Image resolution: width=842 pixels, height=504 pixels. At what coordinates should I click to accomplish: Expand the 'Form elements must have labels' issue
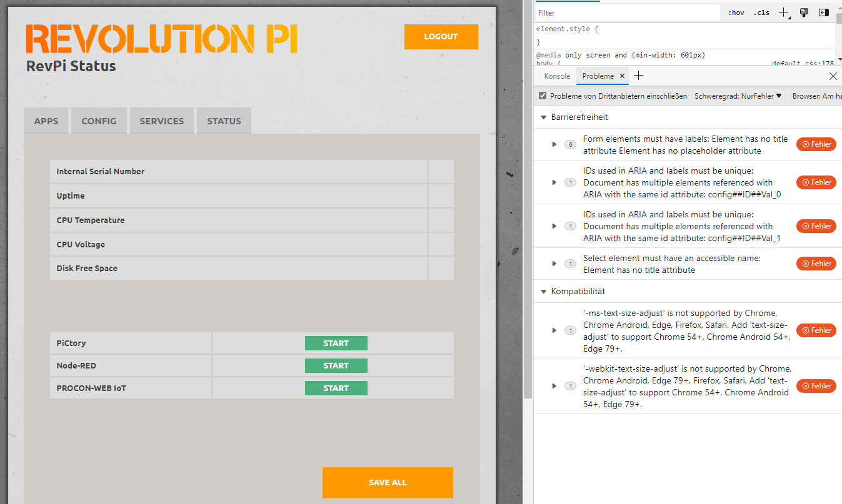(554, 144)
